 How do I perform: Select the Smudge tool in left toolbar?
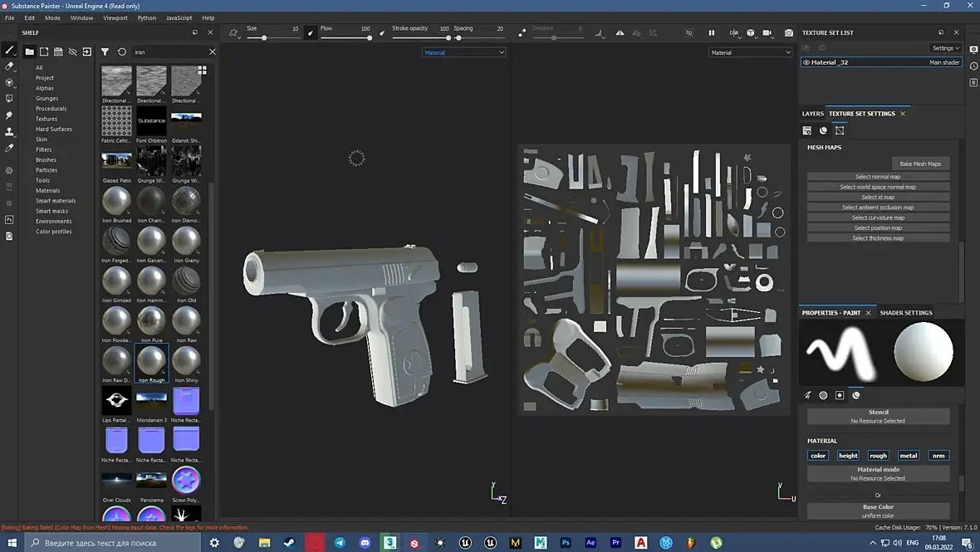click(10, 115)
